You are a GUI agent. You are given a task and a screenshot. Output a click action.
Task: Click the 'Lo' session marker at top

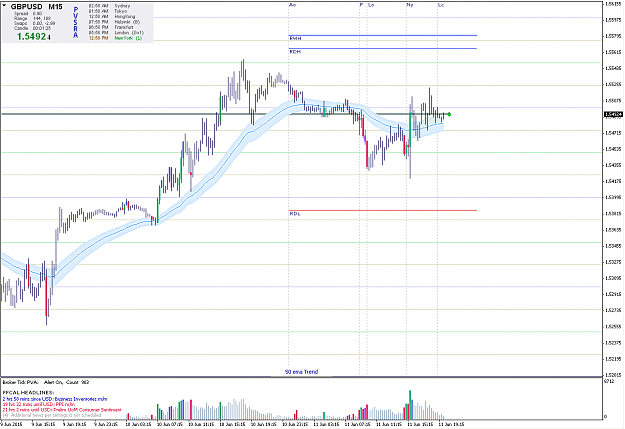[371, 5]
